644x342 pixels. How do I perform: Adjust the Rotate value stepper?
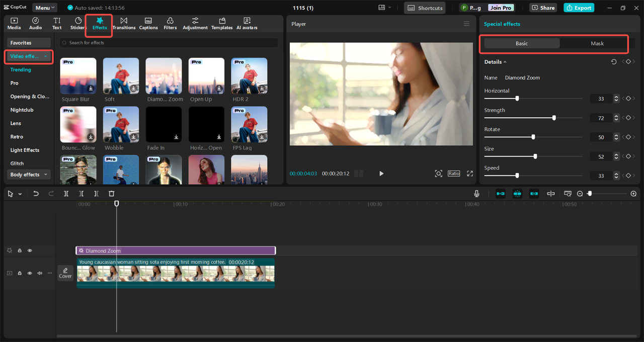tap(617, 137)
